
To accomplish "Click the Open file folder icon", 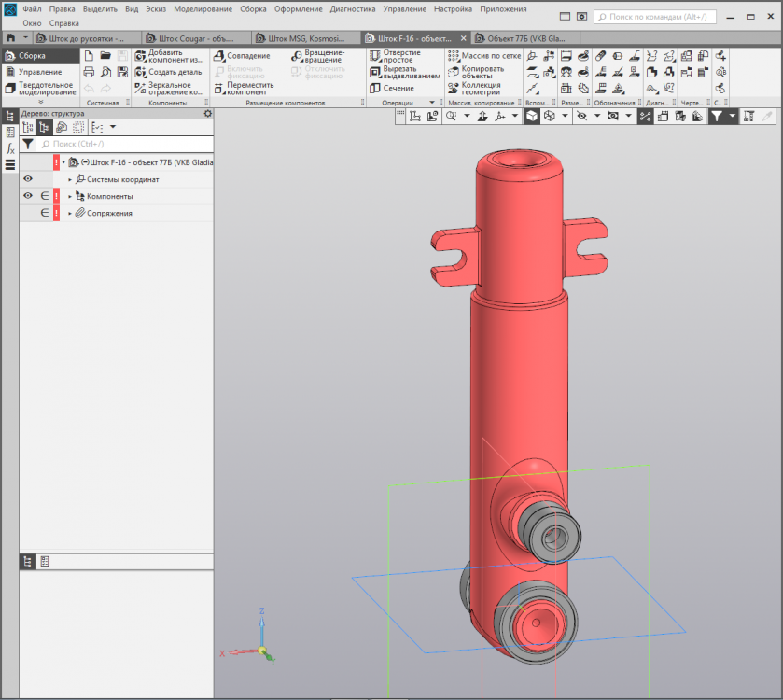I will pyautogui.click(x=105, y=56).
